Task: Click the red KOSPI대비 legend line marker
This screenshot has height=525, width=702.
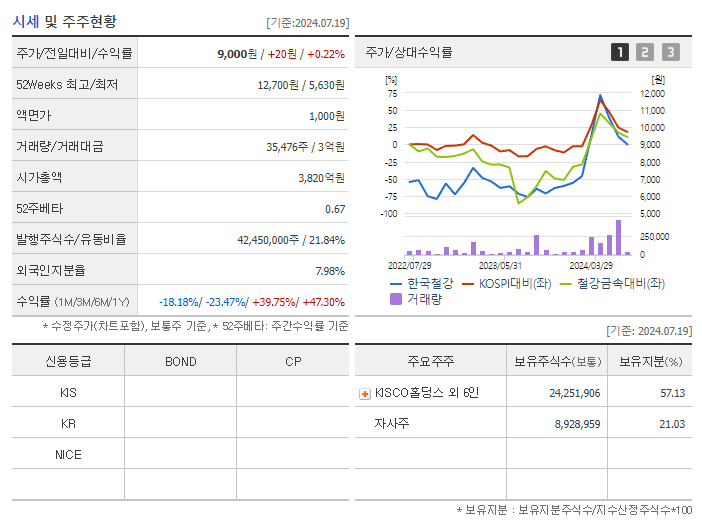Action: [x=468, y=284]
